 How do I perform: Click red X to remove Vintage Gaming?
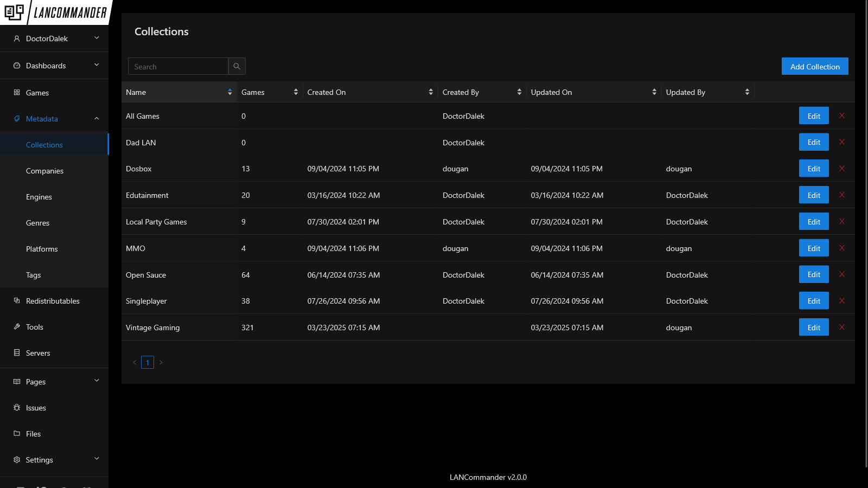(841, 328)
